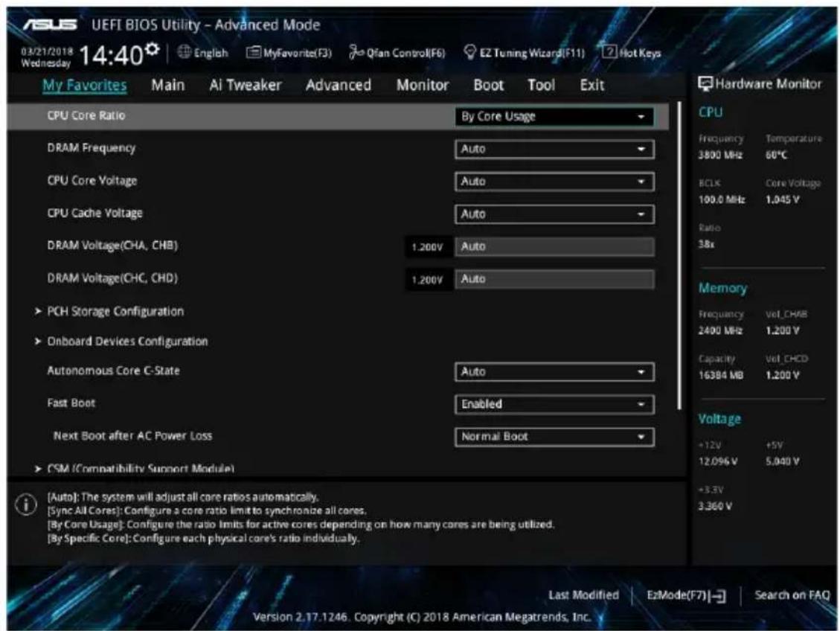
Task: Click the Memory section heading
Action: click(722, 288)
